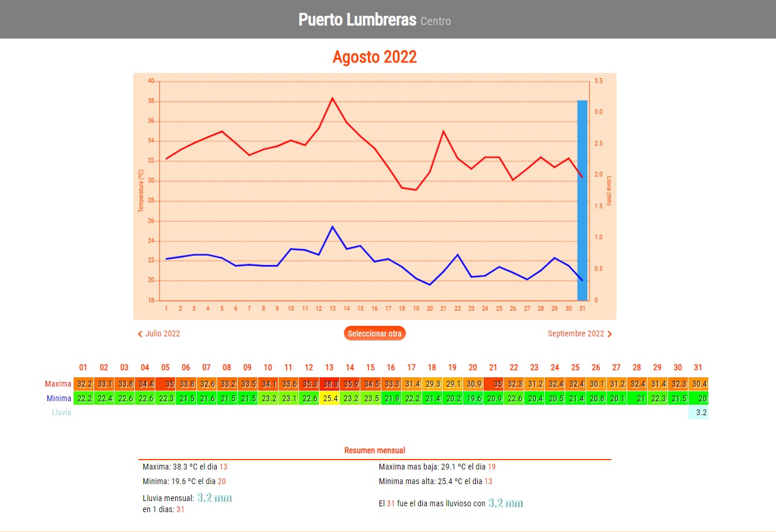Click maxima cell 30.4 for day 31
This screenshot has width=776, height=532.
pyautogui.click(x=698, y=384)
